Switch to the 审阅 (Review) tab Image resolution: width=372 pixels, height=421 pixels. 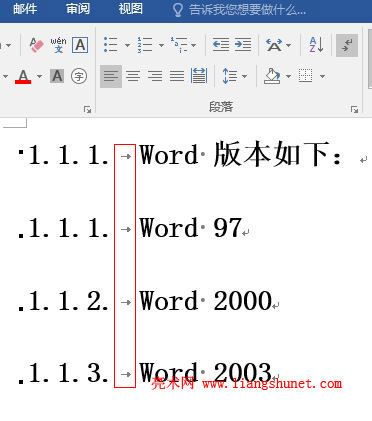78,9
